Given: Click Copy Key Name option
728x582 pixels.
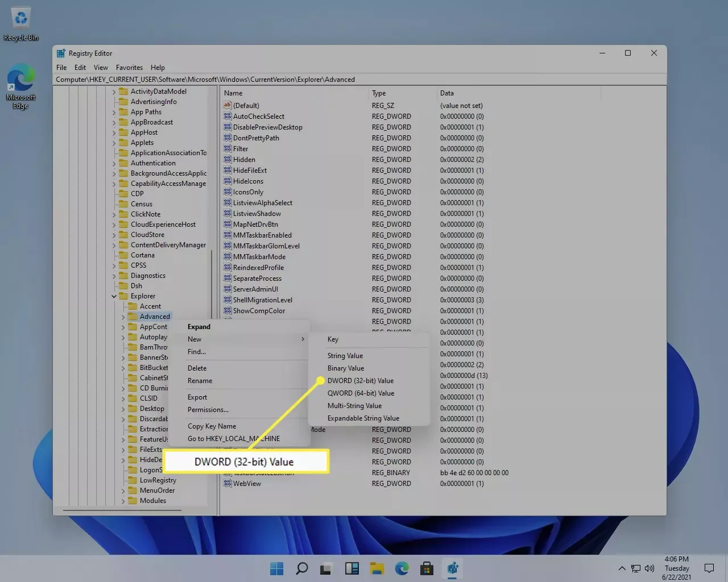Looking at the screenshot, I should coord(212,426).
